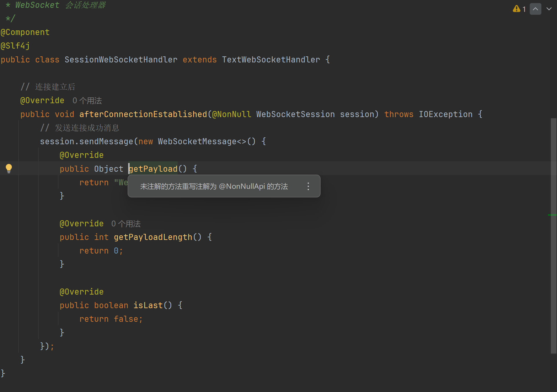Jump to next highlighted problem arrow

pos(549,9)
